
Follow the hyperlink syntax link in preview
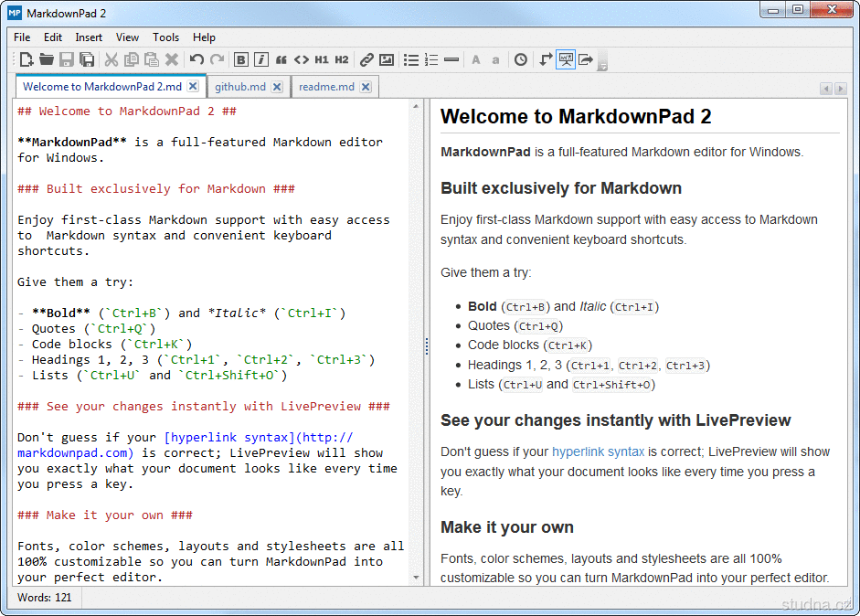[598, 451]
